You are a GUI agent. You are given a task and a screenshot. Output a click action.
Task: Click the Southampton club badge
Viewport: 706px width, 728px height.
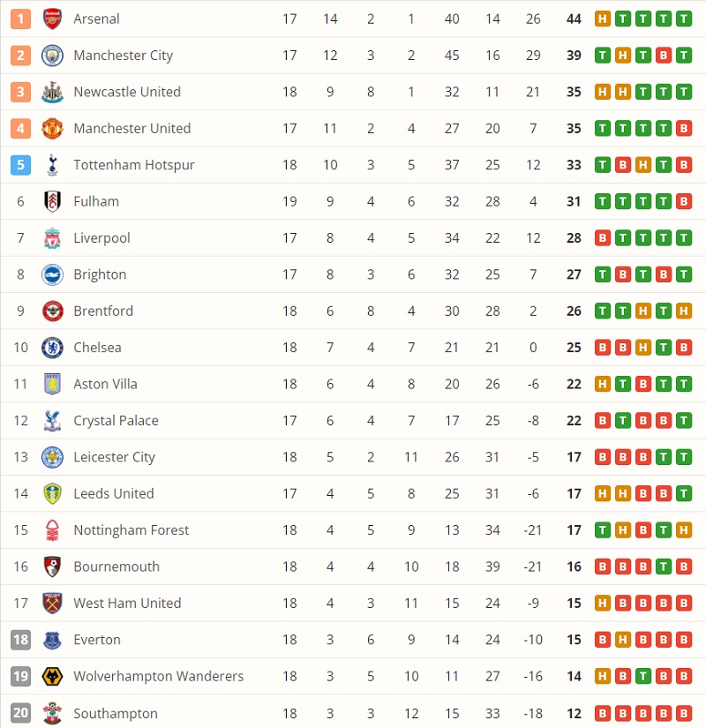click(52, 712)
